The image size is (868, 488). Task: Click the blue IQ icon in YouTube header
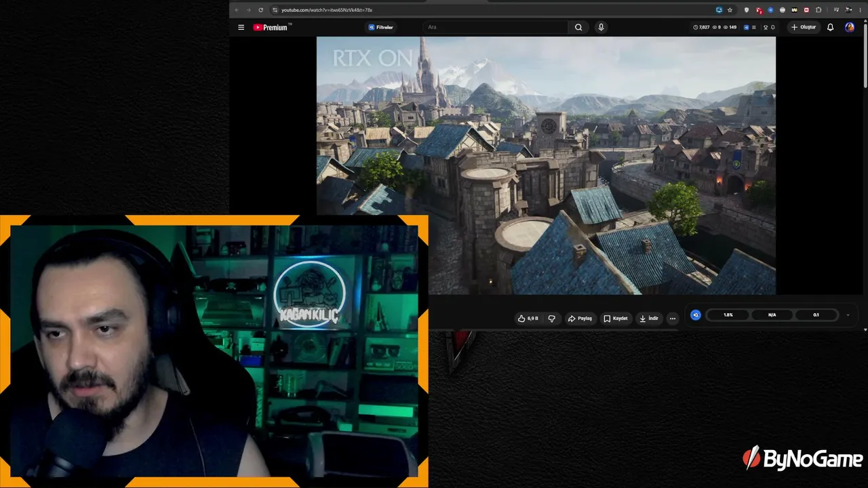pos(746,27)
